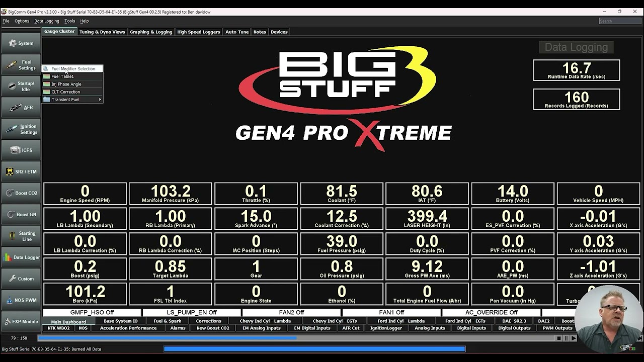
Task: Click the BigComm app icon in title bar
Action: pyautogui.click(x=4, y=12)
